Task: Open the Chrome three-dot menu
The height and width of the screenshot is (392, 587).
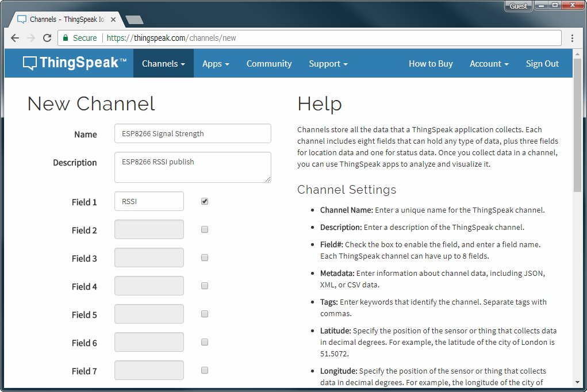Action: tap(572, 38)
